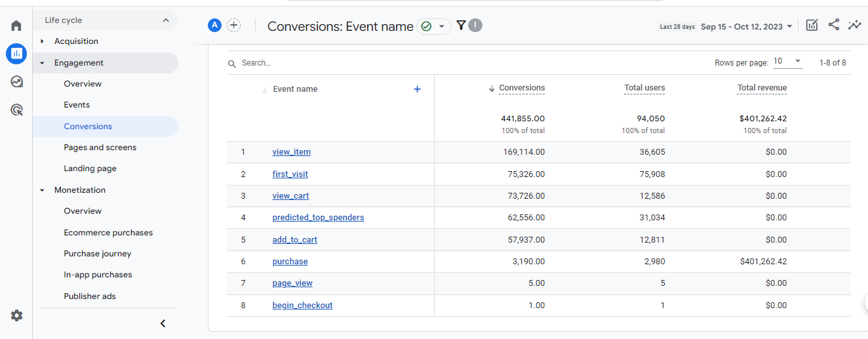The image size is (868, 339).
Task: Open the purchase event link
Action: 290,262
